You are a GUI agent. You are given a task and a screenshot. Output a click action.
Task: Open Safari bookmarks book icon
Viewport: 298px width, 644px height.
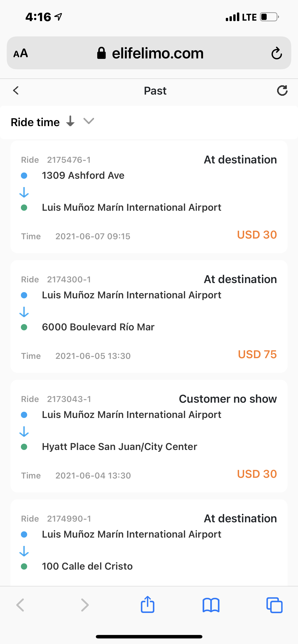click(x=211, y=605)
